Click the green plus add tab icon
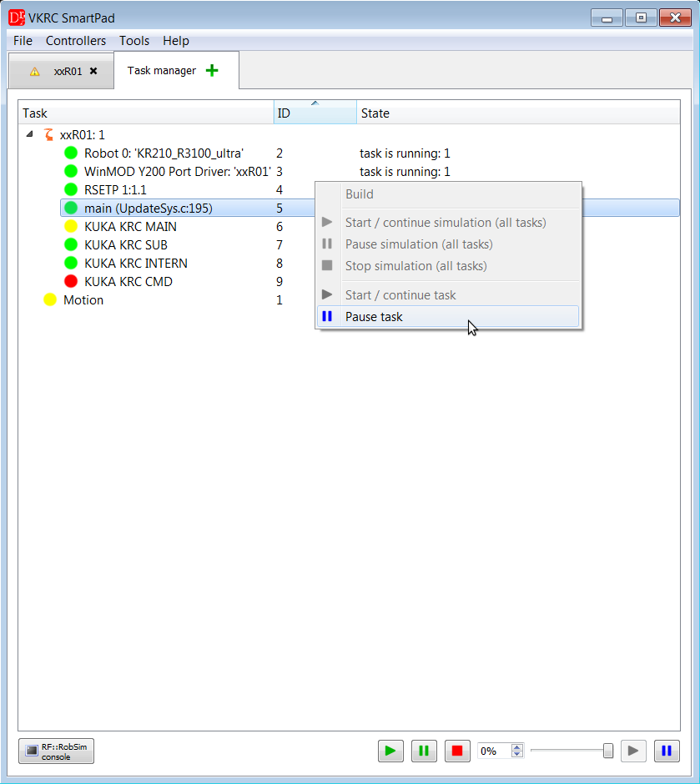The image size is (700, 784). point(212,71)
